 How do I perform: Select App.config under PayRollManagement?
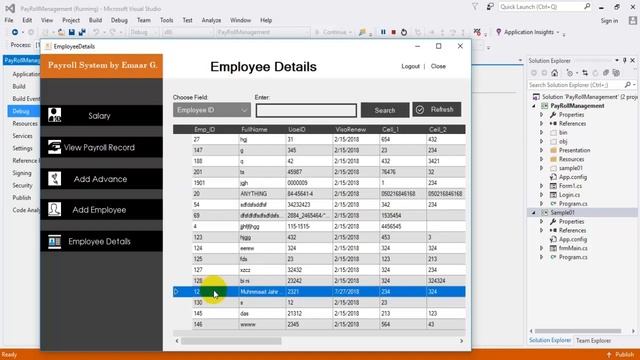572,177
